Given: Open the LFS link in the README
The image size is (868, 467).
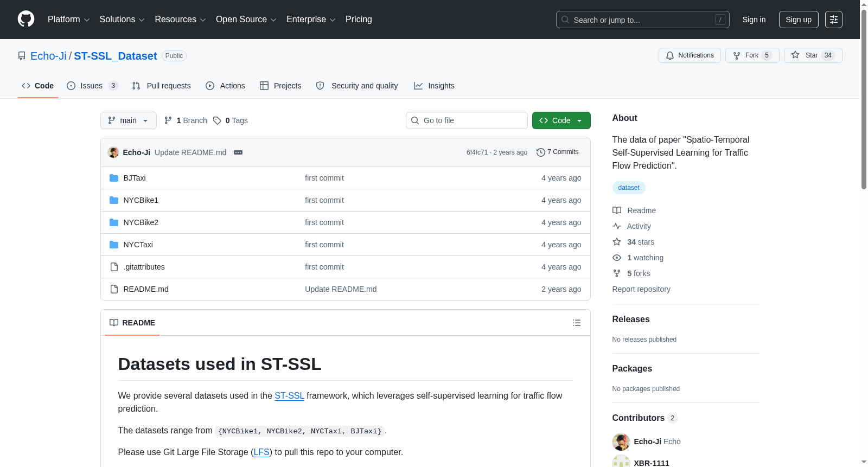Looking at the screenshot, I should [x=261, y=452].
